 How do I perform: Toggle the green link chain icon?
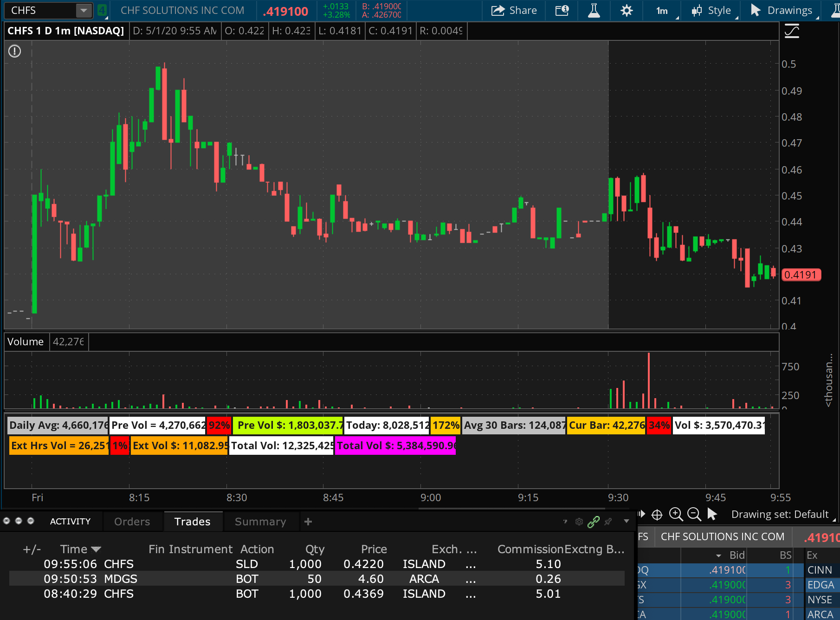(x=594, y=522)
